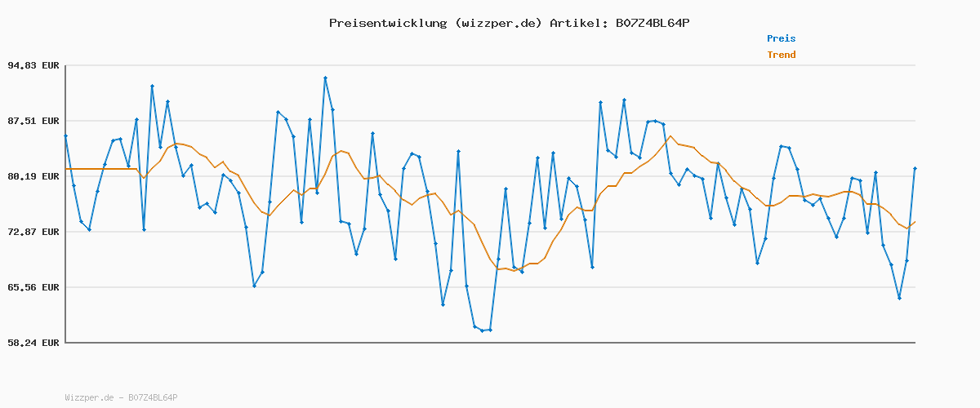The image size is (980, 408).
Task: Click the 80.19 EUR axis label
Action: point(34,176)
